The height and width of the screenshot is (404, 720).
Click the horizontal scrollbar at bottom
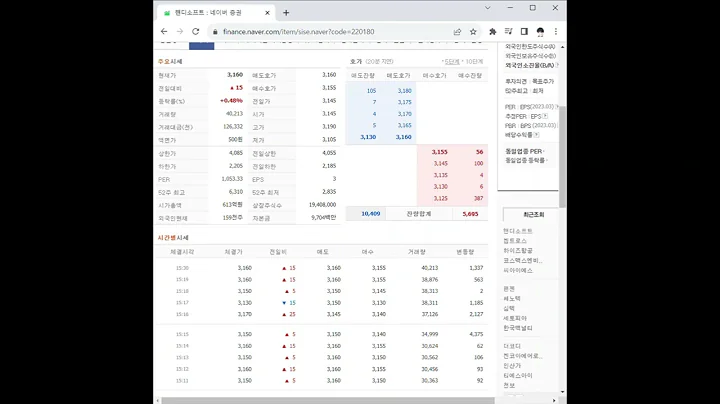328,401
